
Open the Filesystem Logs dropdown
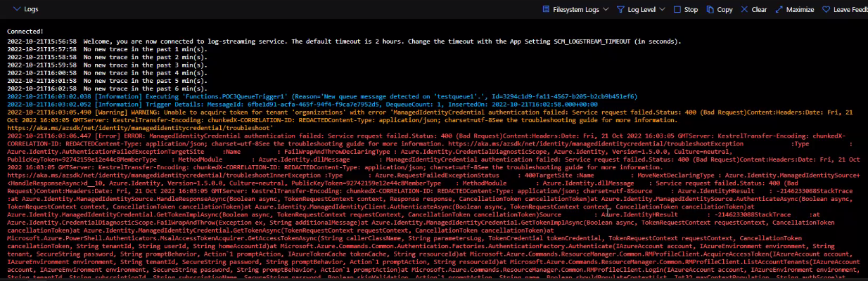575,10
